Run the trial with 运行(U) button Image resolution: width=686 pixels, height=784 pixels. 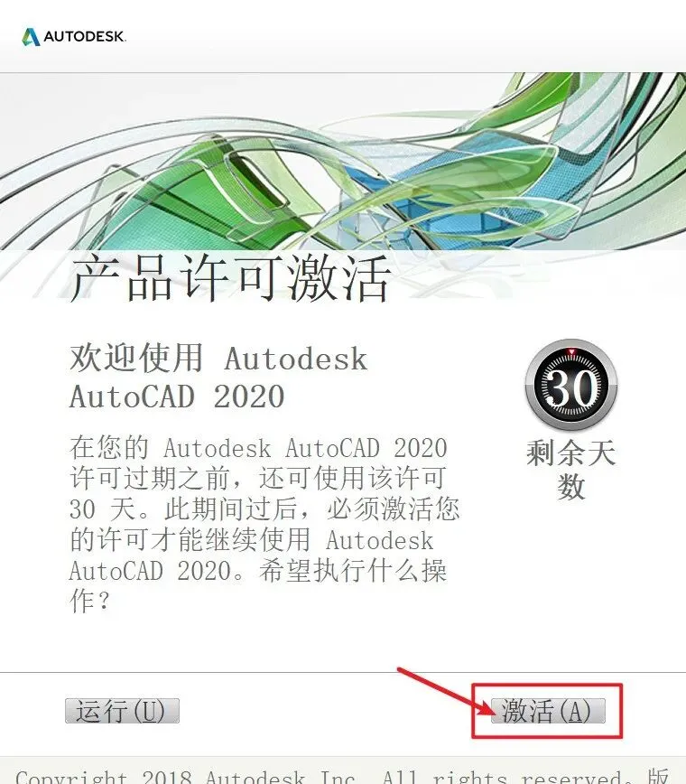[x=122, y=711]
